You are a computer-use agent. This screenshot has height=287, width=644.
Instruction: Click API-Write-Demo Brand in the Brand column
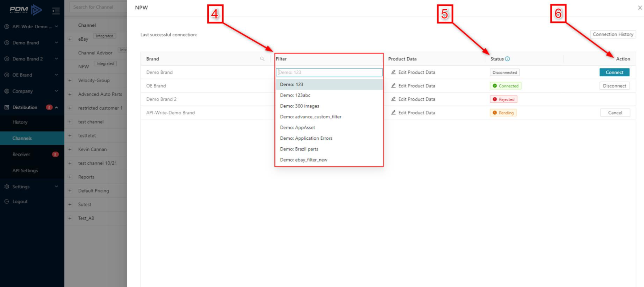click(x=170, y=113)
